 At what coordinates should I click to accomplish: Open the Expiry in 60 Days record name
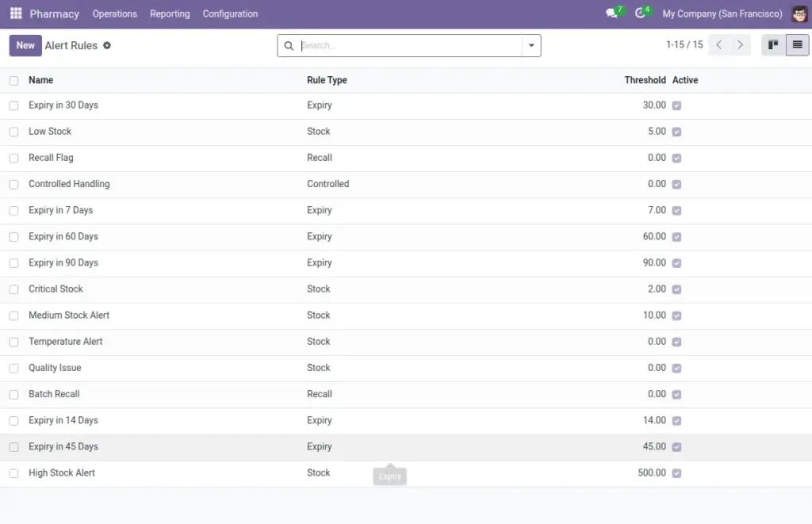pyautogui.click(x=63, y=236)
